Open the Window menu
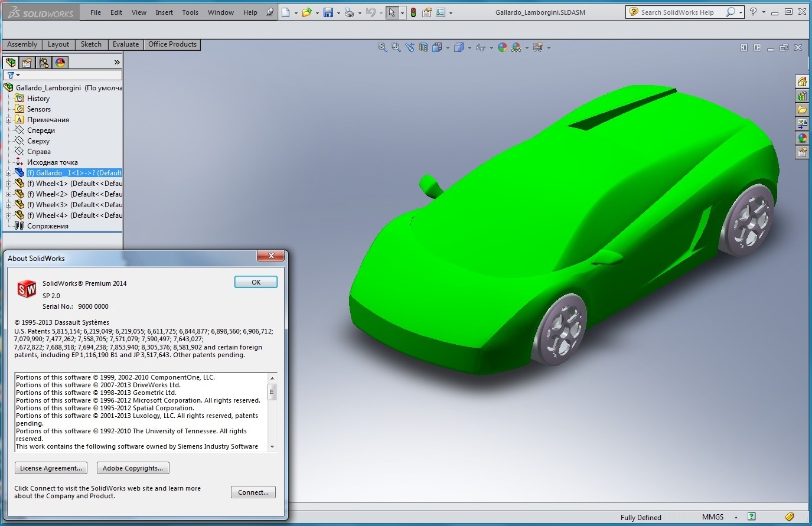The image size is (812, 526). (221, 12)
